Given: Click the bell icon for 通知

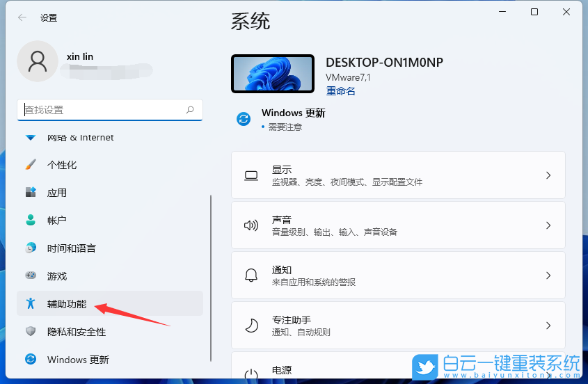Looking at the screenshot, I should (251, 275).
